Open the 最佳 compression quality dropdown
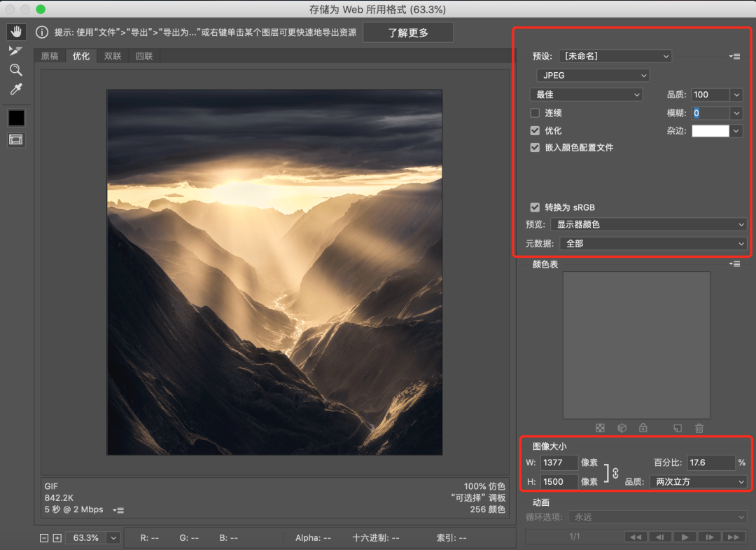The height and width of the screenshot is (550, 756). click(587, 95)
